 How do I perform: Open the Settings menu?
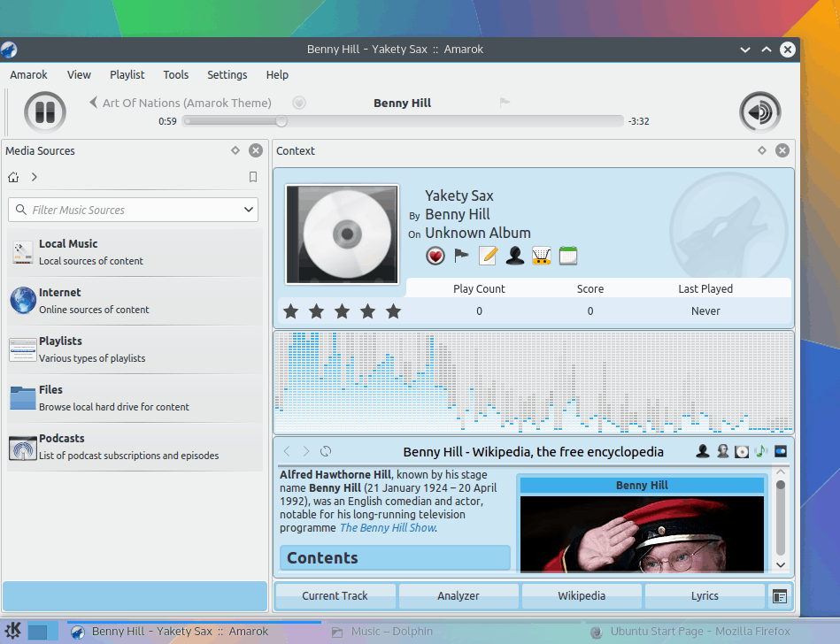pyautogui.click(x=227, y=75)
